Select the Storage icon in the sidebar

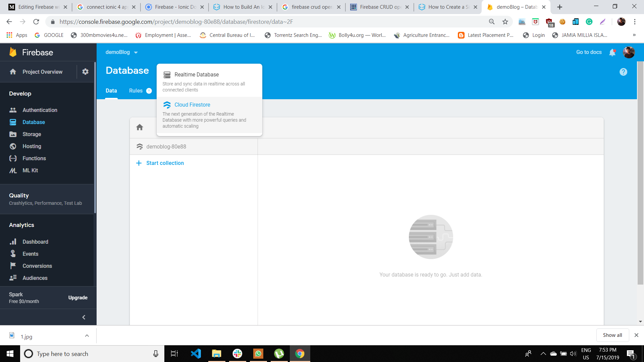tap(13, 134)
